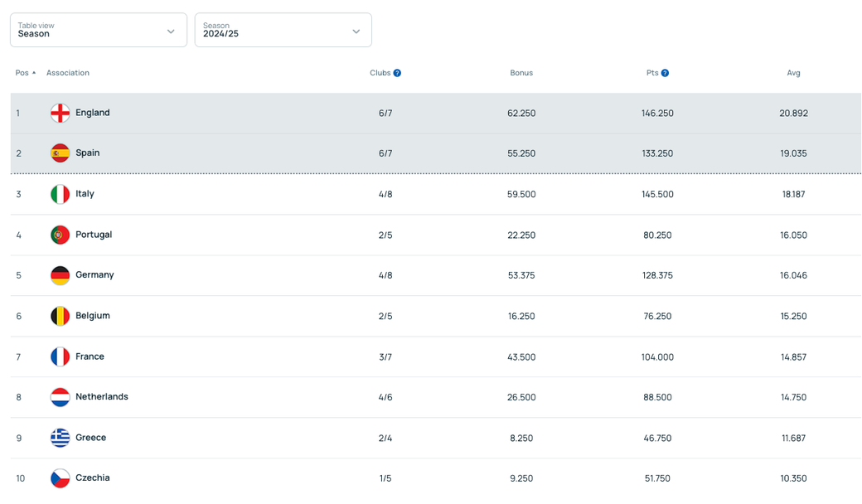Select the Association column header
Viewport: 862px width, 504px height.
coord(68,73)
